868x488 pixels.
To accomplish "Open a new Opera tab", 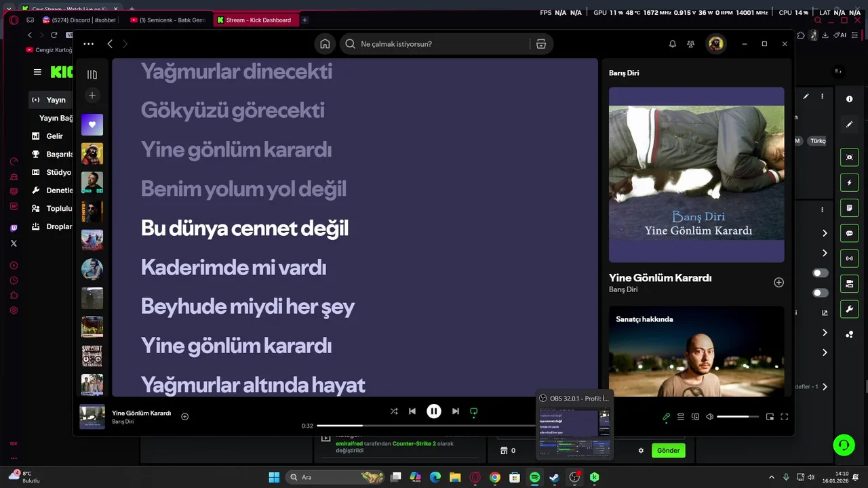I will click(304, 20).
